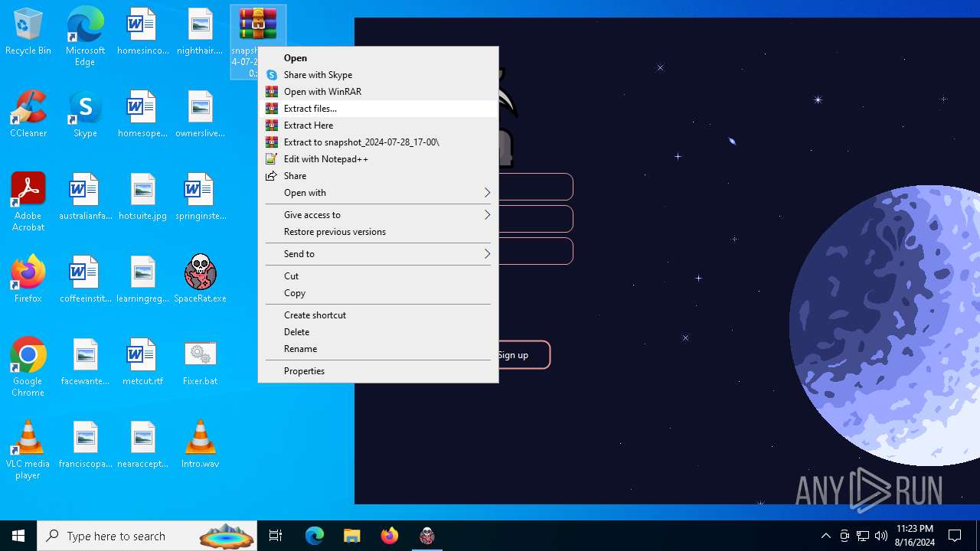The height and width of the screenshot is (551, 980).
Task: Select the homesope Word document
Action: click(142, 115)
